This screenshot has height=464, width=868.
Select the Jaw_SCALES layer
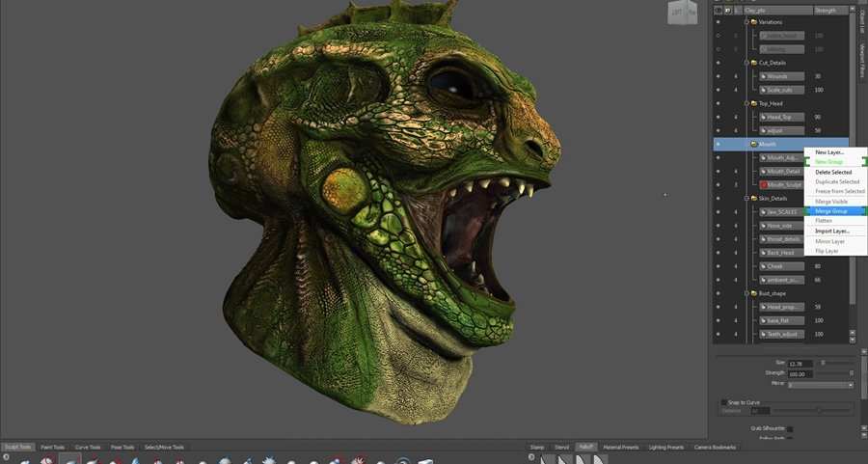click(781, 212)
